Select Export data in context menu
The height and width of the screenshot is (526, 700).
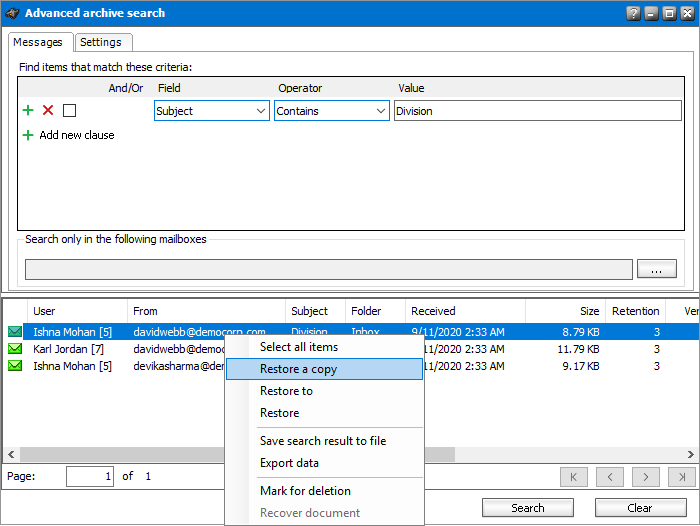coord(289,463)
